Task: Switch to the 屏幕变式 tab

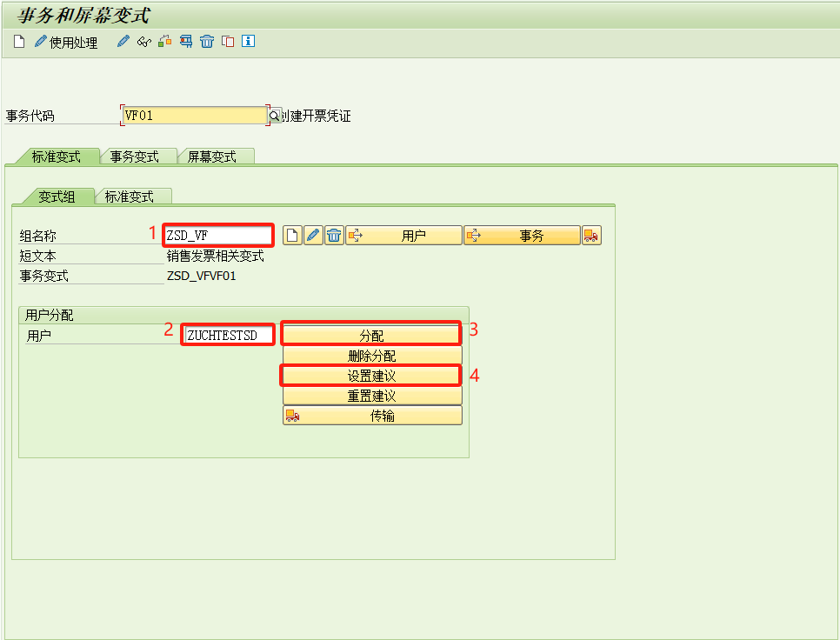Action: click(212, 157)
